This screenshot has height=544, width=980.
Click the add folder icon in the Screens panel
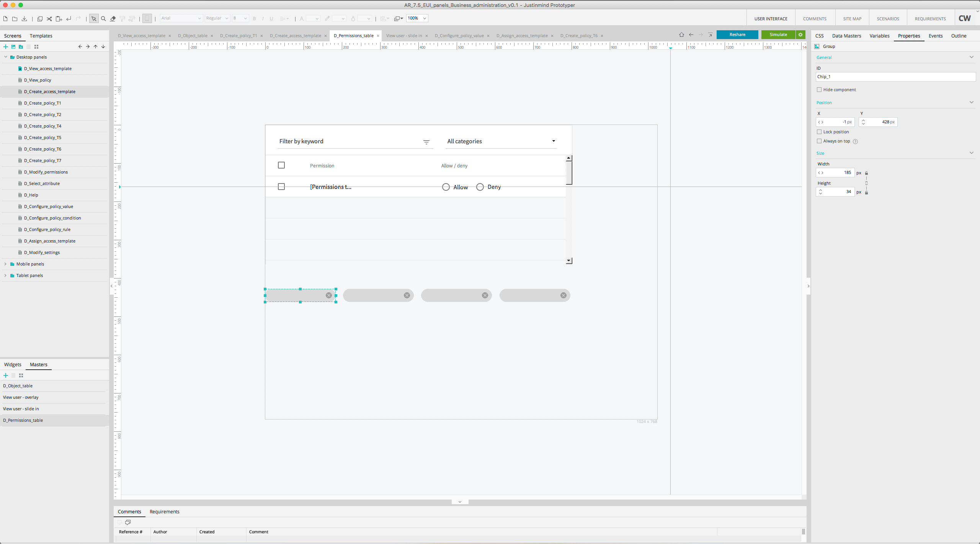click(x=21, y=47)
